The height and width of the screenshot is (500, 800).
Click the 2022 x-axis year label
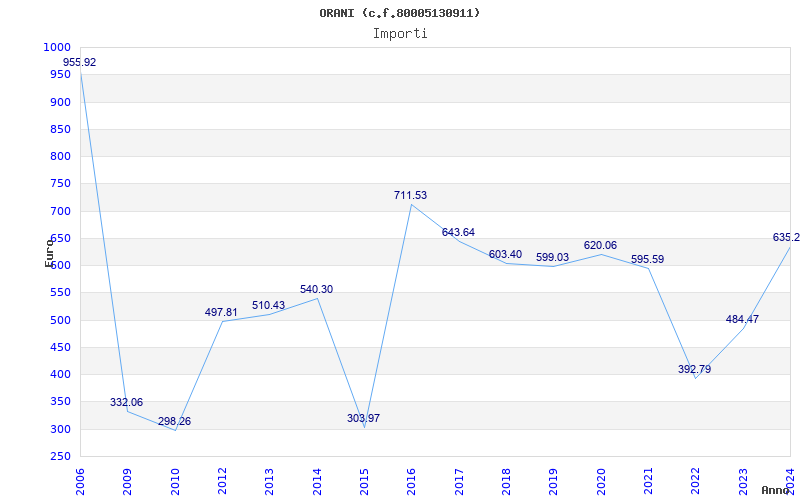[695, 482]
